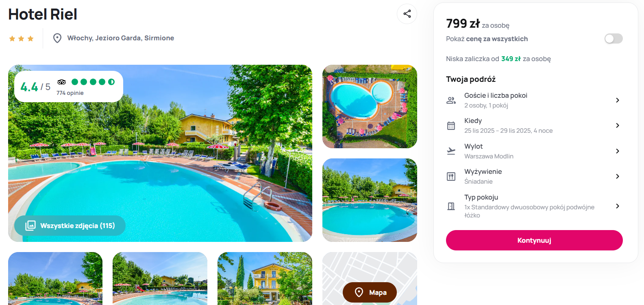Open the Mapa map button
This screenshot has height=305, width=644.
(x=370, y=292)
